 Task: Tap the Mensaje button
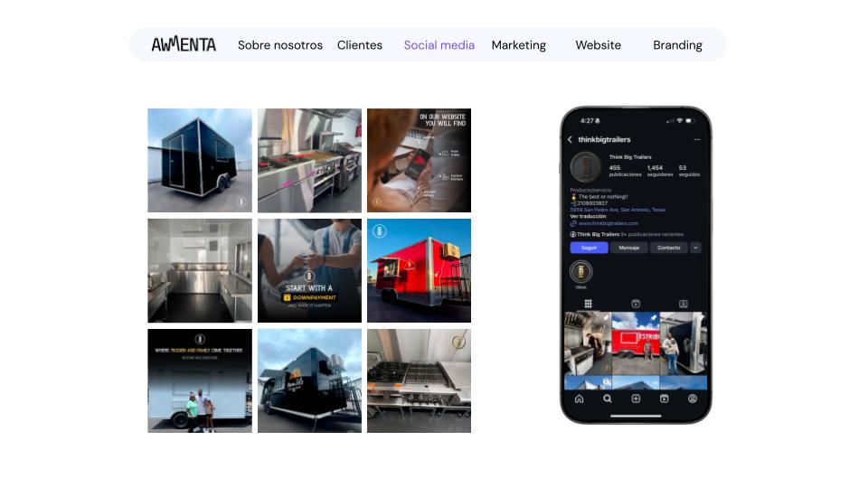tap(628, 248)
